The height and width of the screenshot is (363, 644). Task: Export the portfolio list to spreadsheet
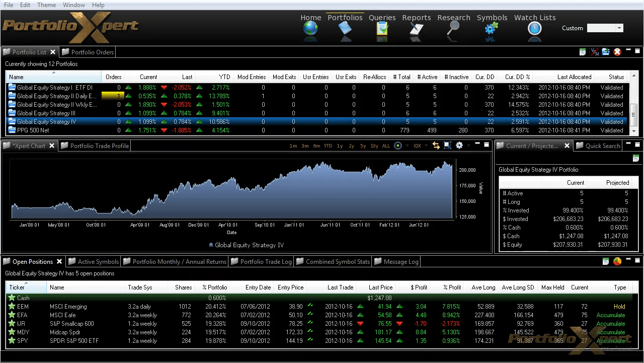[583, 52]
